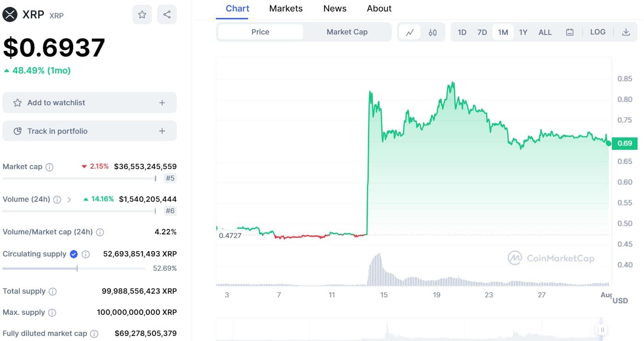This screenshot has height=341, width=644.
Task: Show Total supply info icon
Action: click(53, 291)
